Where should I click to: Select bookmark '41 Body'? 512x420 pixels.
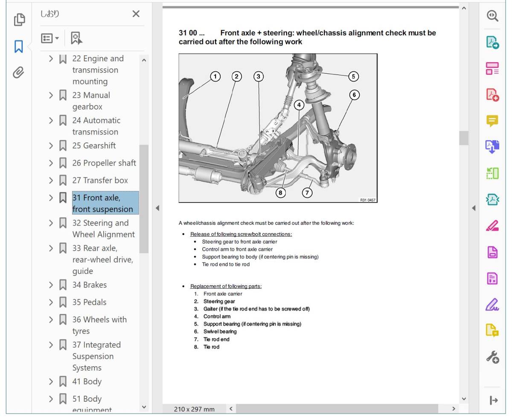pyautogui.click(x=87, y=381)
